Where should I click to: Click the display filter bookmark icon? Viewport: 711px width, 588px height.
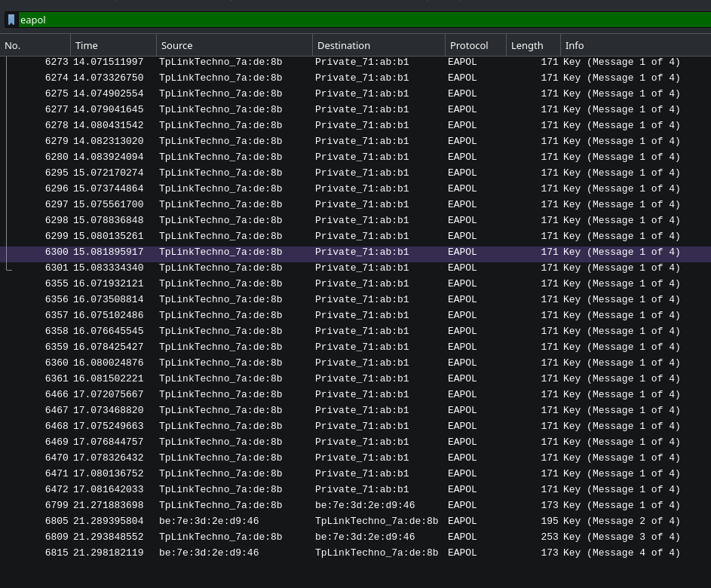click(11, 20)
